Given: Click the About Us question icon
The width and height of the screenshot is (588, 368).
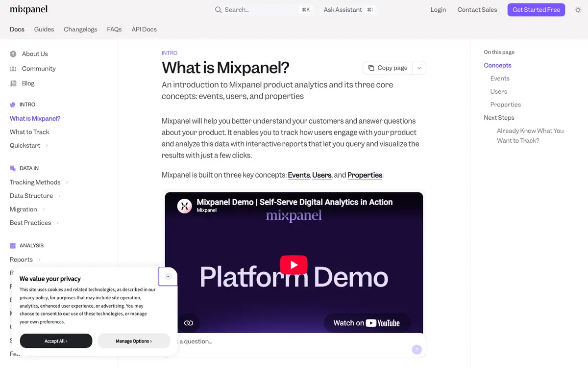Looking at the screenshot, I should [x=13, y=54].
